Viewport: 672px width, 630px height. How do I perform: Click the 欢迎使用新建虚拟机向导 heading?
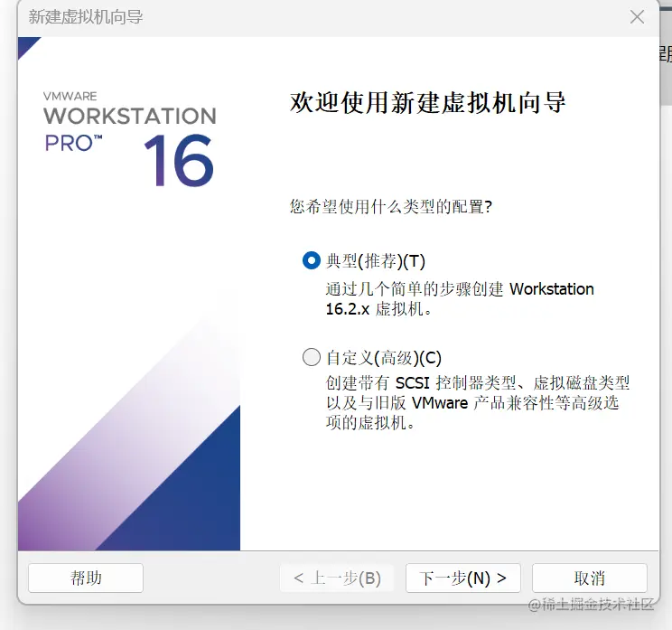(428, 103)
